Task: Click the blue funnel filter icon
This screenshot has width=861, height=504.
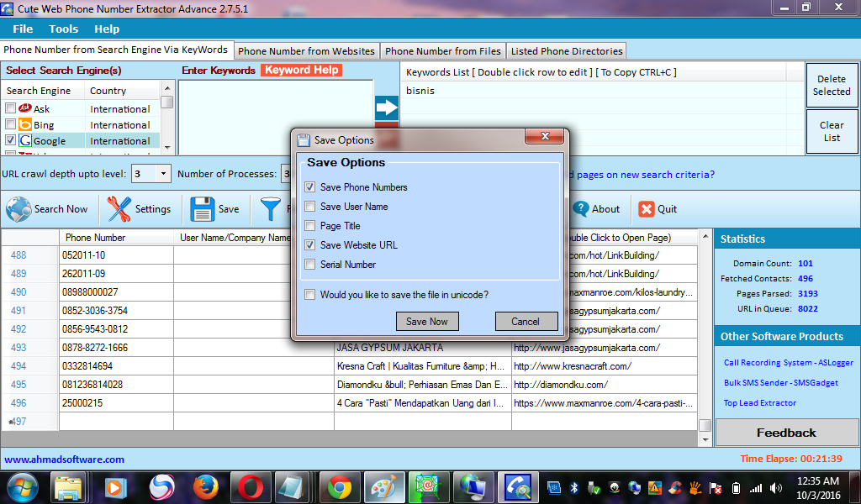Action: [x=270, y=209]
